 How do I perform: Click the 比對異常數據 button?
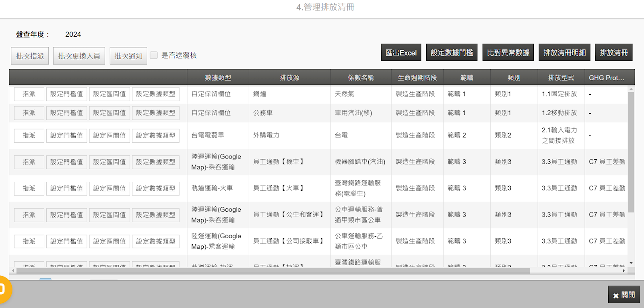[x=508, y=52]
